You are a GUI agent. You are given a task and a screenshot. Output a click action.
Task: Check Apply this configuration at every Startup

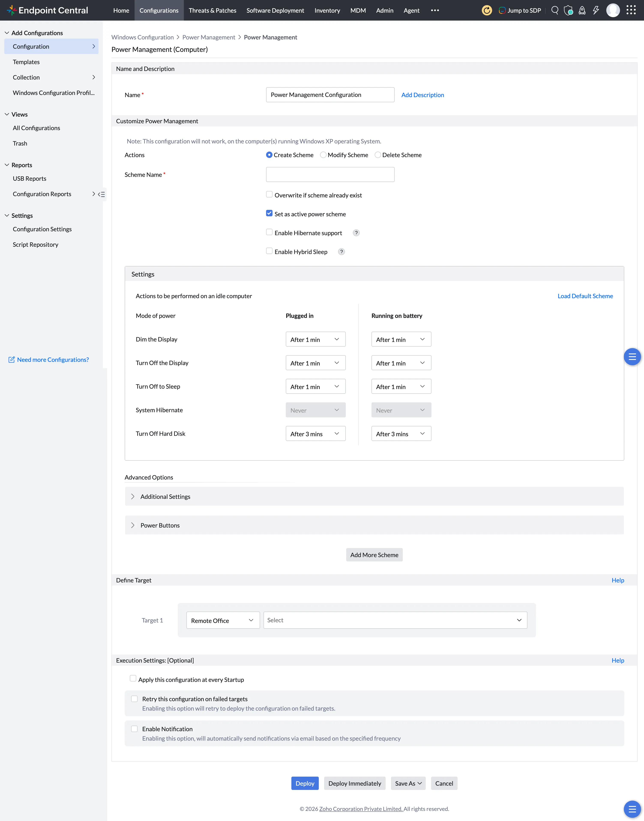(133, 678)
